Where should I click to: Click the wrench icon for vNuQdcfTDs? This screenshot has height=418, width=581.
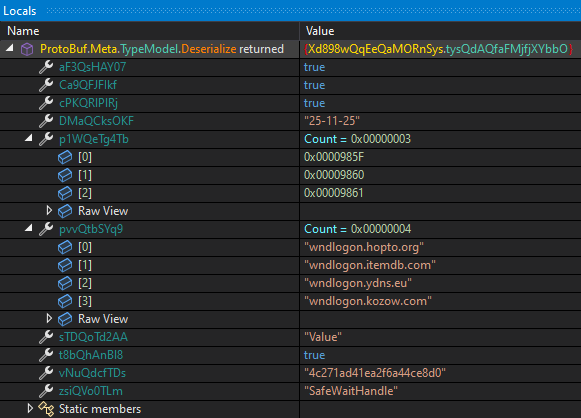[x=46, y=373]
